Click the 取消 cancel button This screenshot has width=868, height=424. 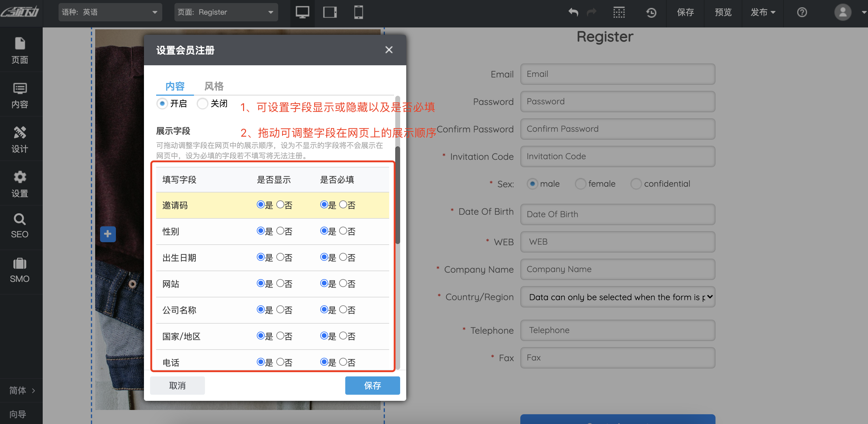177,385
